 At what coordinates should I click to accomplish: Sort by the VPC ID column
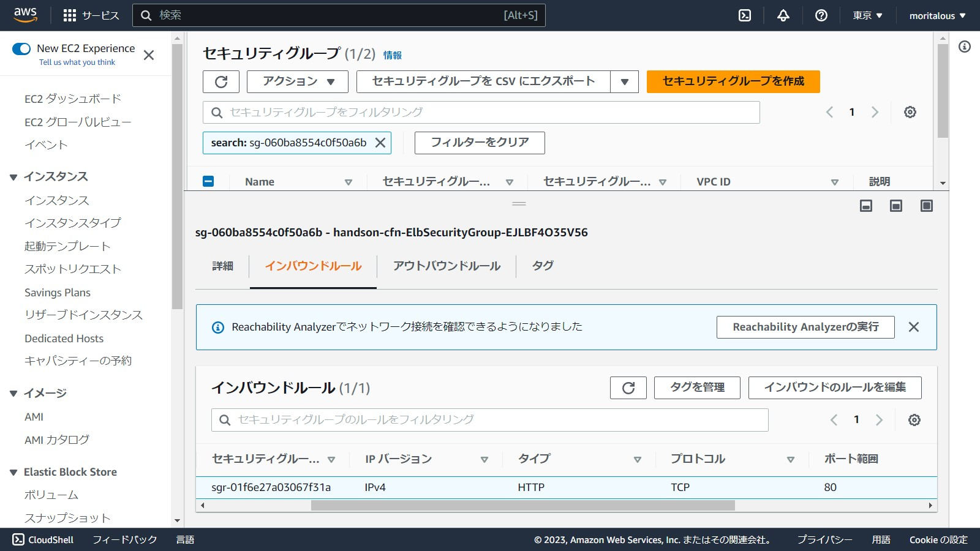point(834,182)
